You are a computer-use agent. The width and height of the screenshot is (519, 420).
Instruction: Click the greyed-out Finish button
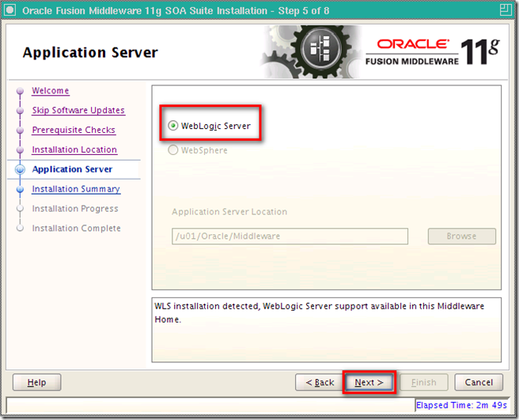tap(424, 382)
